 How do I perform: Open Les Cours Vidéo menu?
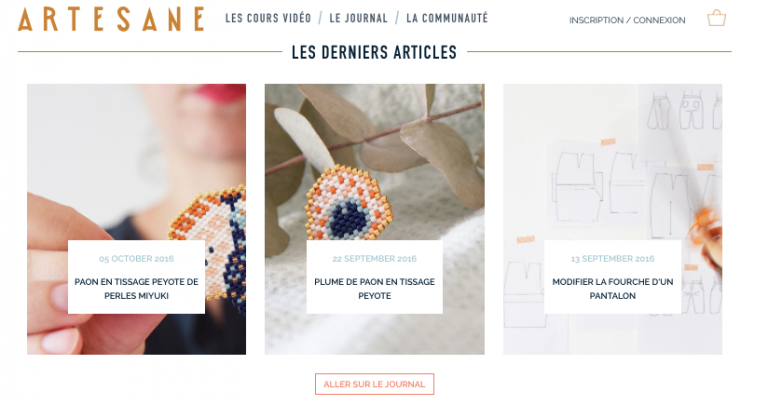pyautogui.click(x=268, y=19)
